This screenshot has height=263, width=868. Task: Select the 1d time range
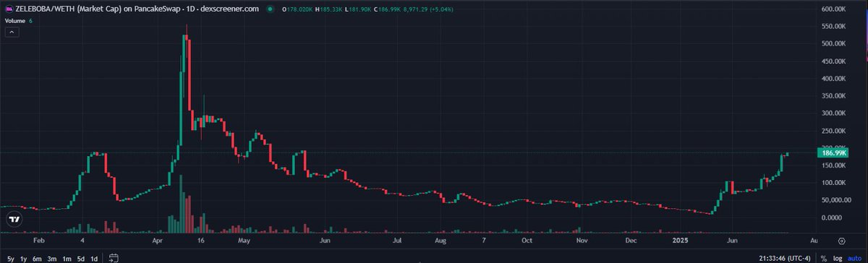click(94, 258)
